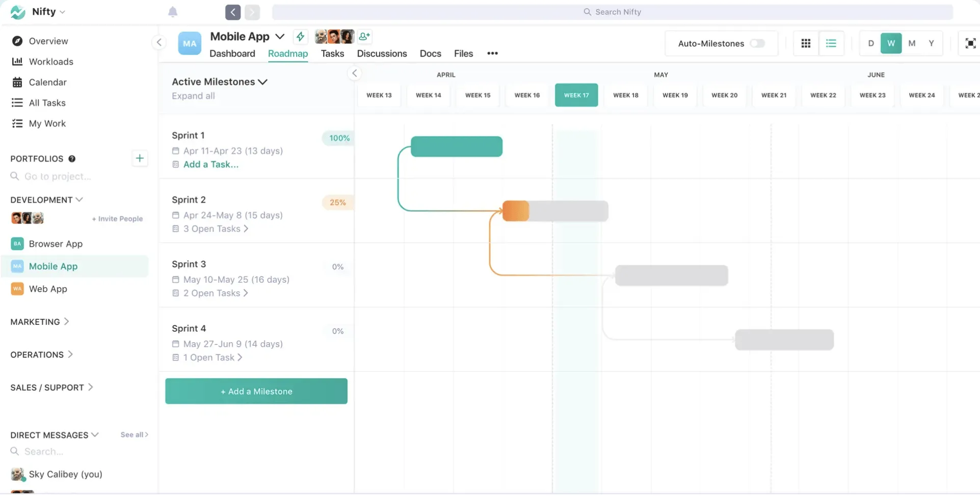Screen dimensions: 980x496
Task: Open the Tasks tab
Action: click(x=332, y=53)
